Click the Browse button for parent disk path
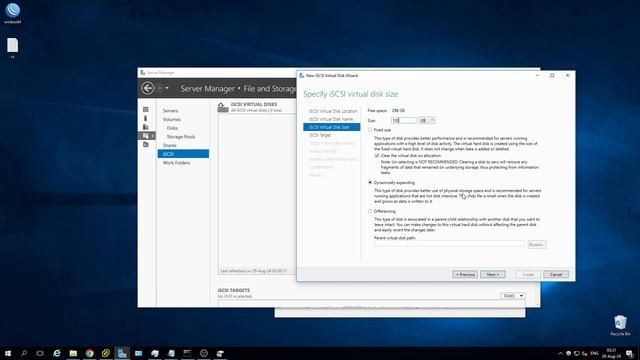This screenshot has width=640, height=360. pyautogui.click(x=536, y=244)
